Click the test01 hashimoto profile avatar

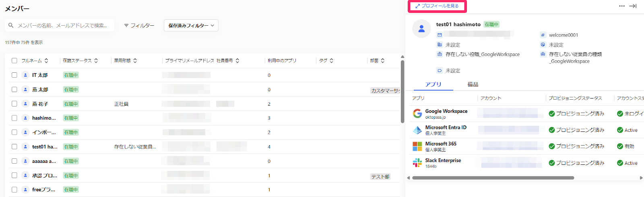point(421,29)
